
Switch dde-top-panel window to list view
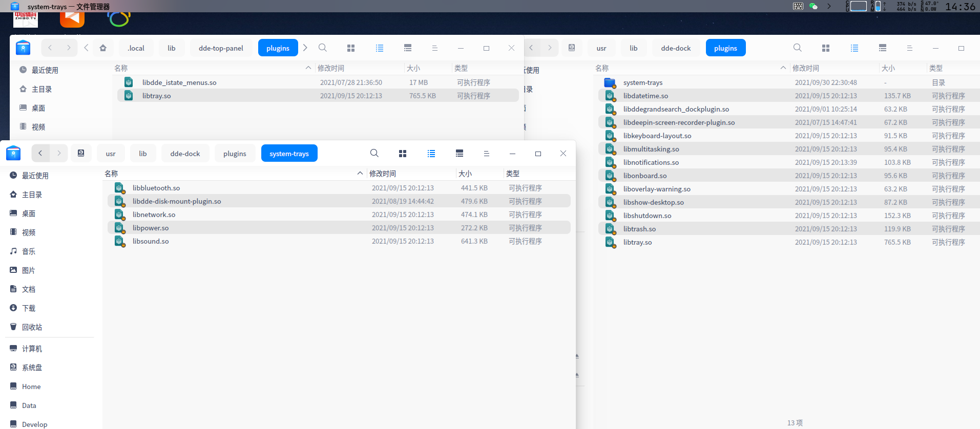[x=380, y=48]
